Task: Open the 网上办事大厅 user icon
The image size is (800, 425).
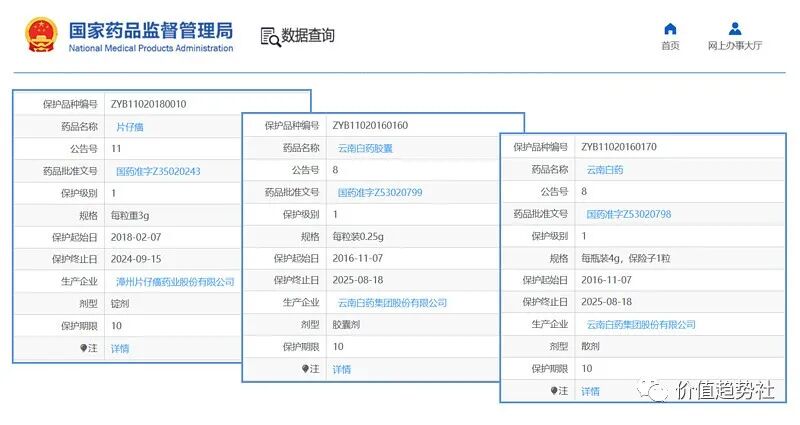Action: point(735,28)
